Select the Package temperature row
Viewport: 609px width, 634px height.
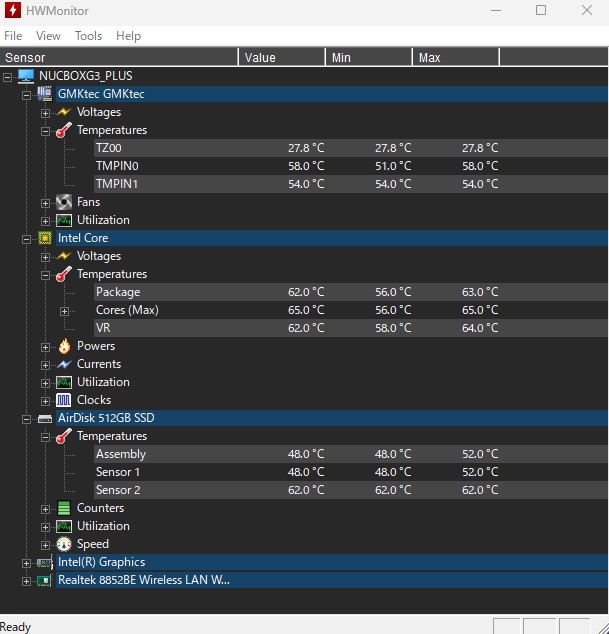tap(351, 292)
